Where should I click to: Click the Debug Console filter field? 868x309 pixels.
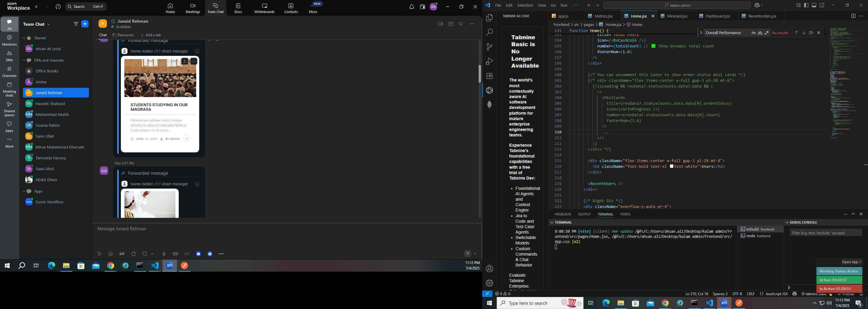point(826,233)
